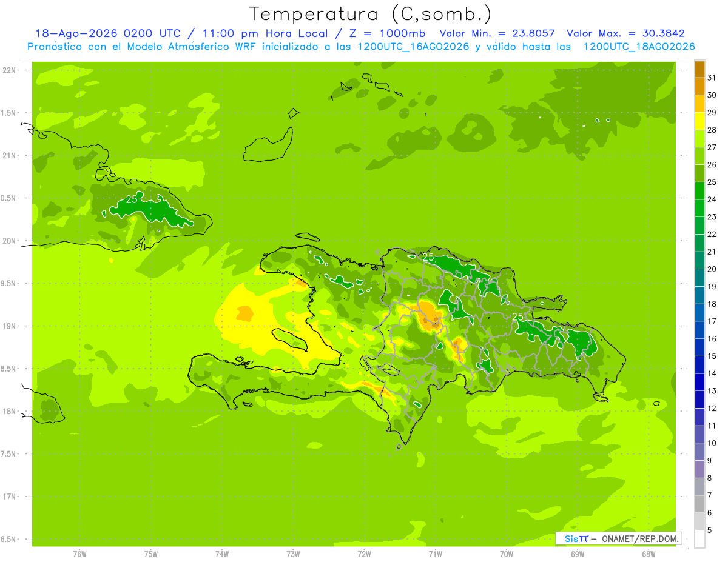Click the legend value '13'
This screenshot has width=728, height=562.
(x=712, y=392)
